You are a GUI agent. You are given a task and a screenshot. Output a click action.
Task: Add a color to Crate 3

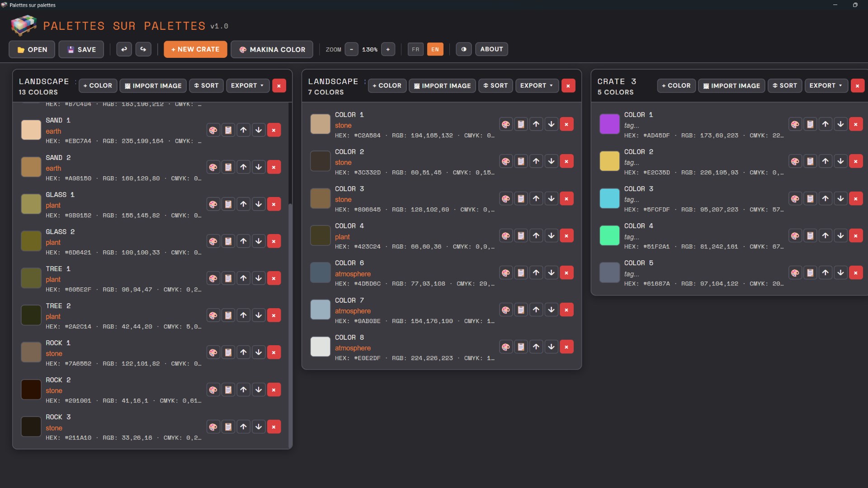(676, 85)
